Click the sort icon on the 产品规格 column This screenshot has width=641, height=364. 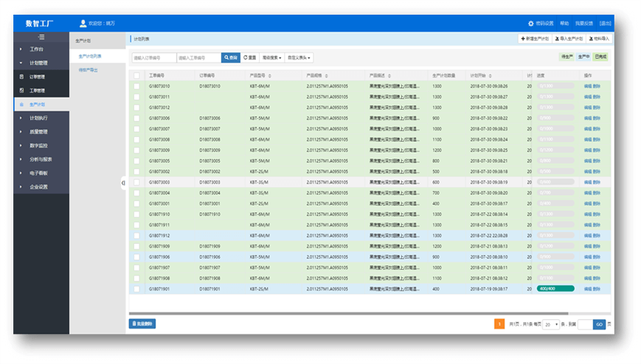[326, 76]
